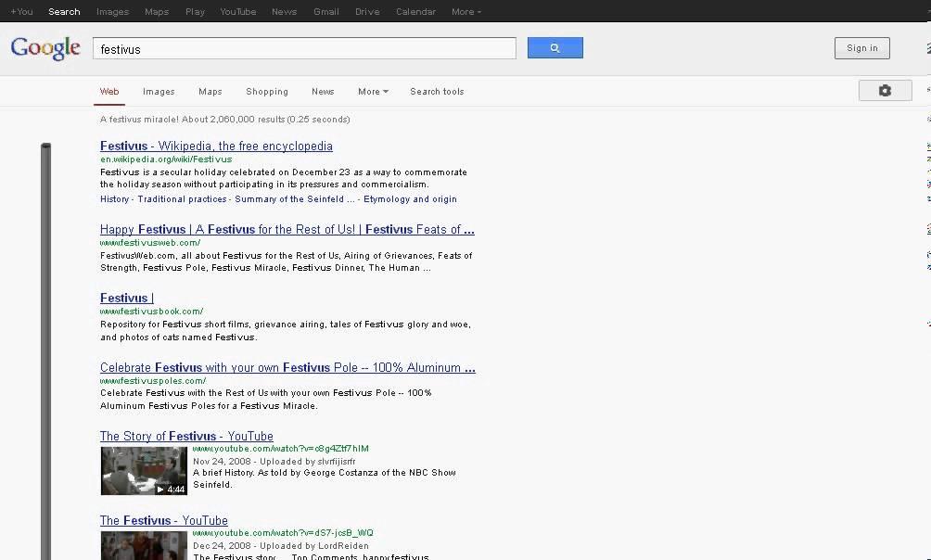Image resolution: width=931 pixels, height=560 pixels.
Task: Click www.festivusbook.com URL text
Action: click(x=151, y=312)
